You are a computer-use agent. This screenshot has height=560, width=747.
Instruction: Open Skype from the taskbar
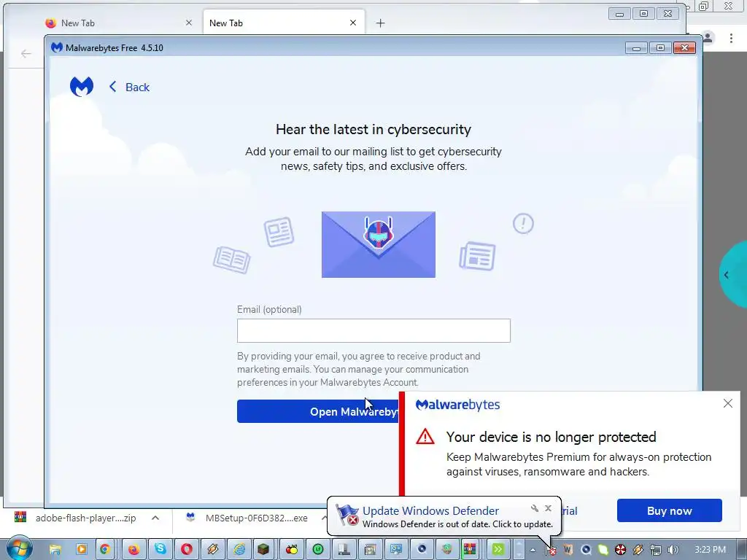pyautogui.click(x=160, y=549)
